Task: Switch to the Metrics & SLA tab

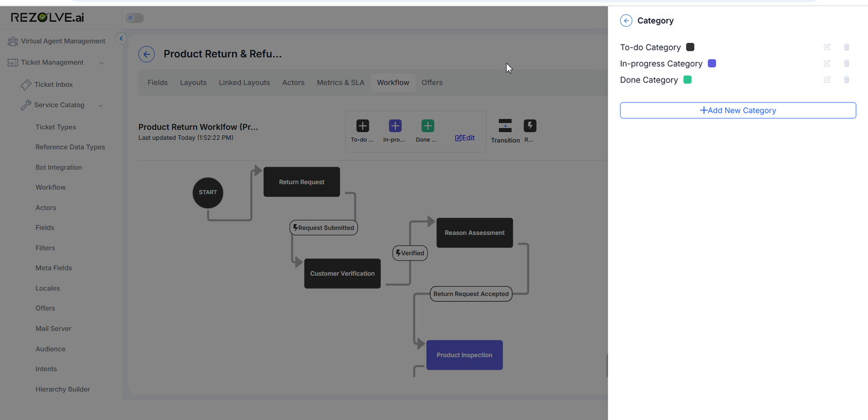Action: click(x=341, y=83)
